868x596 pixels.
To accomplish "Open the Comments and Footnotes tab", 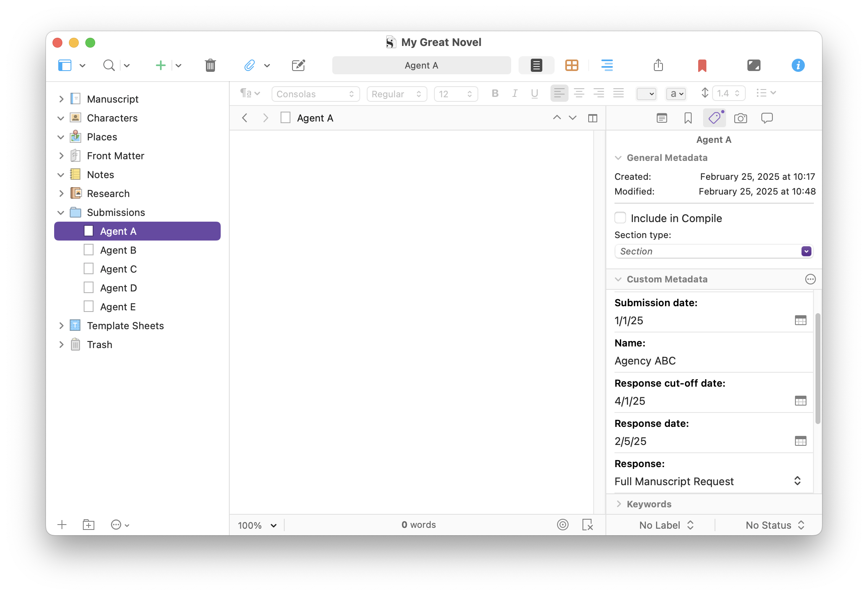I will click(767, 118).
